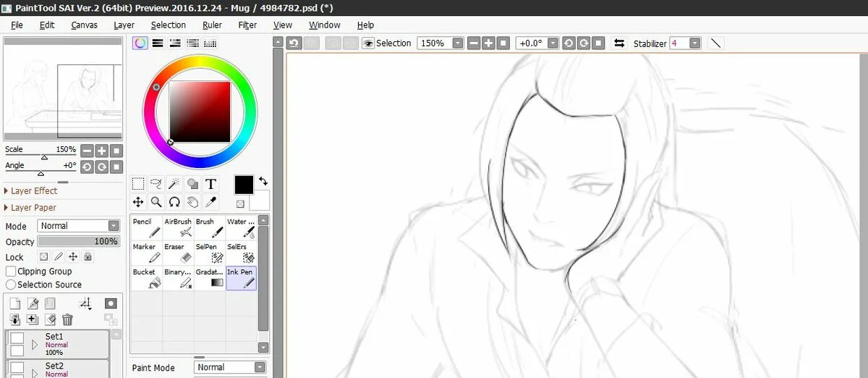Clear layer with eraser icon

(50, 319)
